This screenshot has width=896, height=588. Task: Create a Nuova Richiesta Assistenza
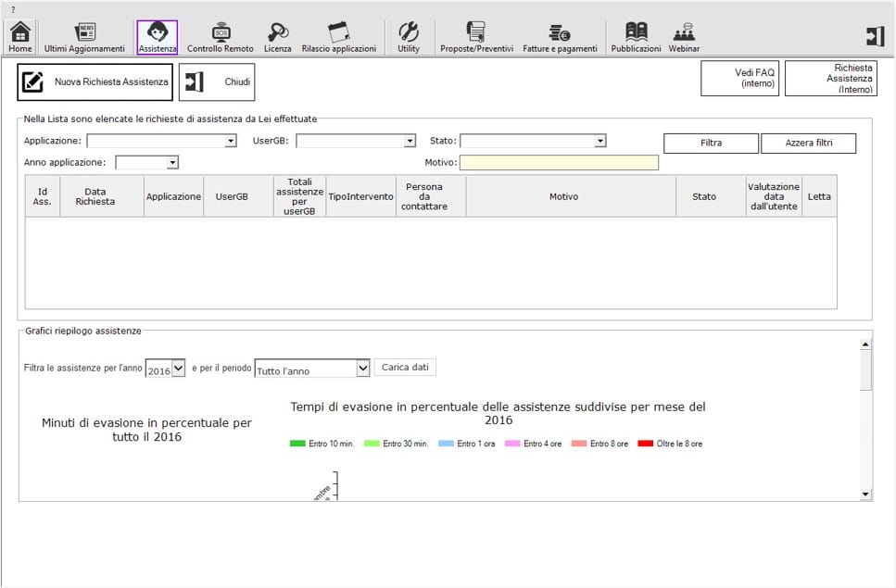point(95,81)
